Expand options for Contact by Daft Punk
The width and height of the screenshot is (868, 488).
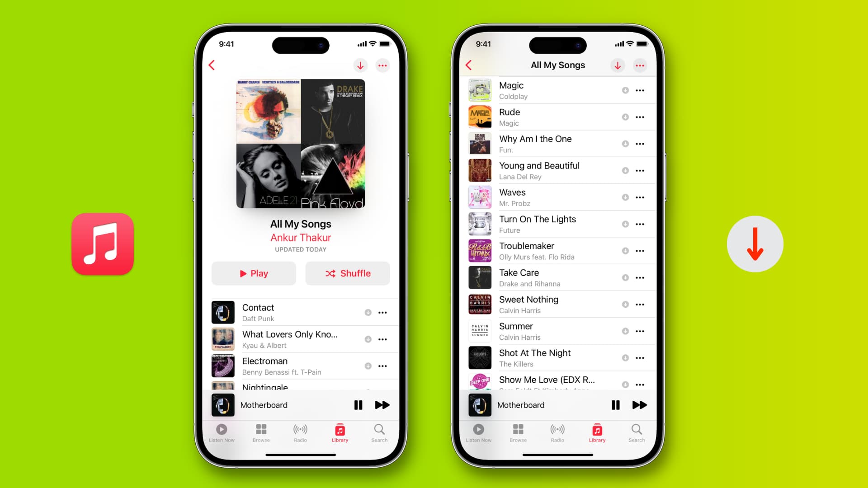coord(383,312)
